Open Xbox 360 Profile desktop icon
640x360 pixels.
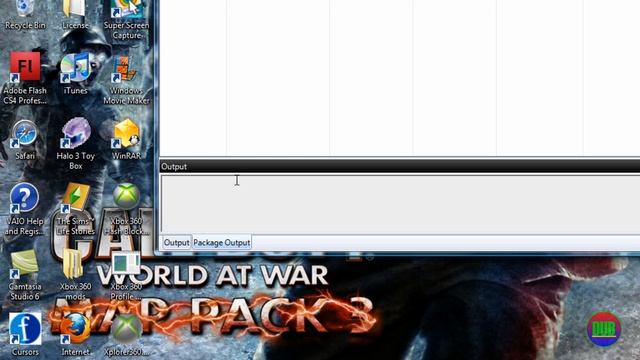click(x=127, y=276)
